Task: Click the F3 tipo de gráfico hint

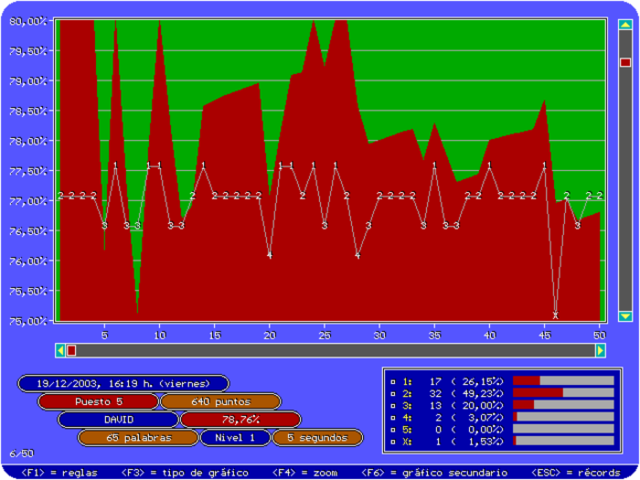Action: click(185, 473)
